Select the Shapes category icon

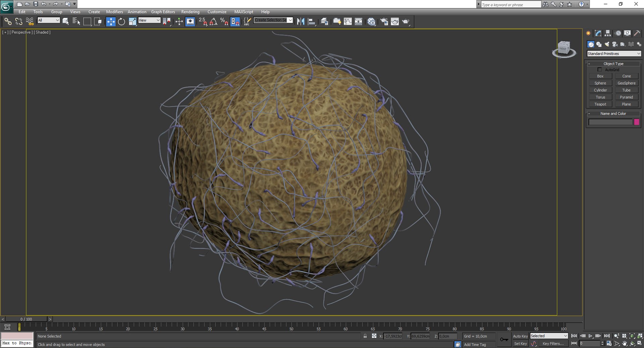tap(599, 44)
